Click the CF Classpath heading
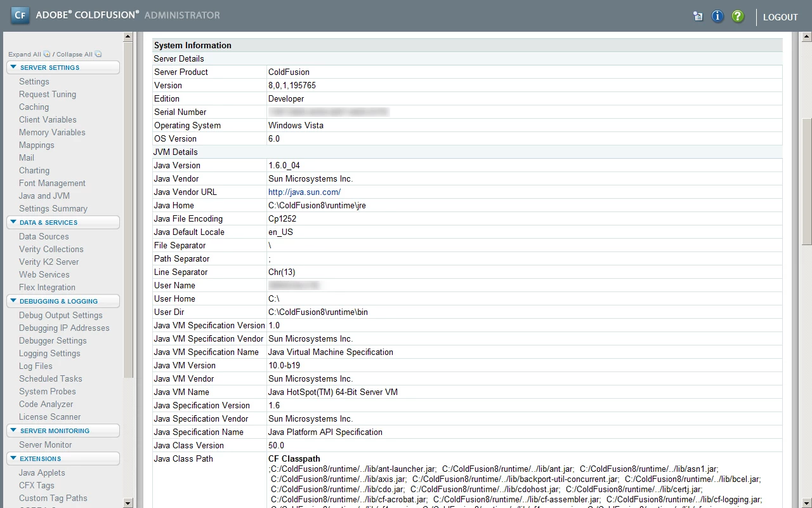Image resolution: width=812 pixels, height=508 pixels. tap(294, 458)
